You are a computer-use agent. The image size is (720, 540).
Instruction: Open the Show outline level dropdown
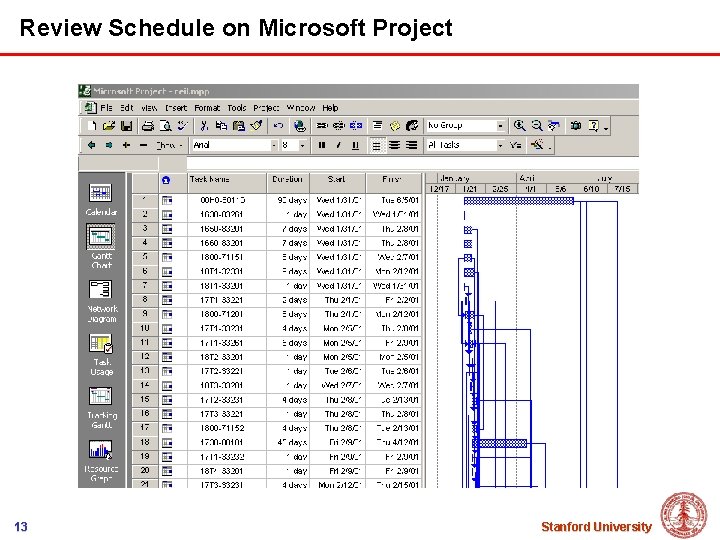coord(170,145)
